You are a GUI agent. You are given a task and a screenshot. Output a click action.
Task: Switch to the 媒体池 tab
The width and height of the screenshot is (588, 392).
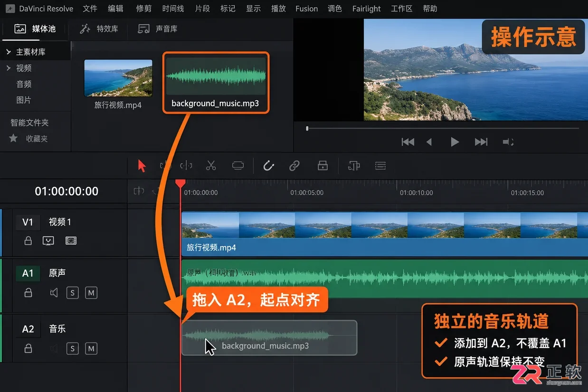point(35,29)
